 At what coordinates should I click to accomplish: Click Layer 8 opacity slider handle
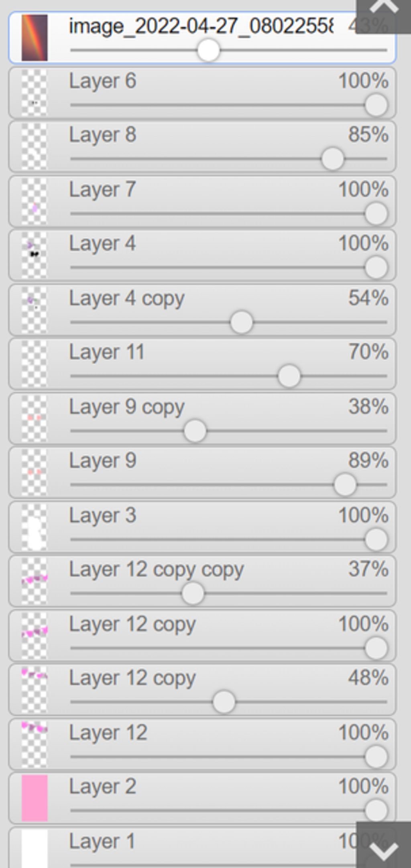(333, 159)
